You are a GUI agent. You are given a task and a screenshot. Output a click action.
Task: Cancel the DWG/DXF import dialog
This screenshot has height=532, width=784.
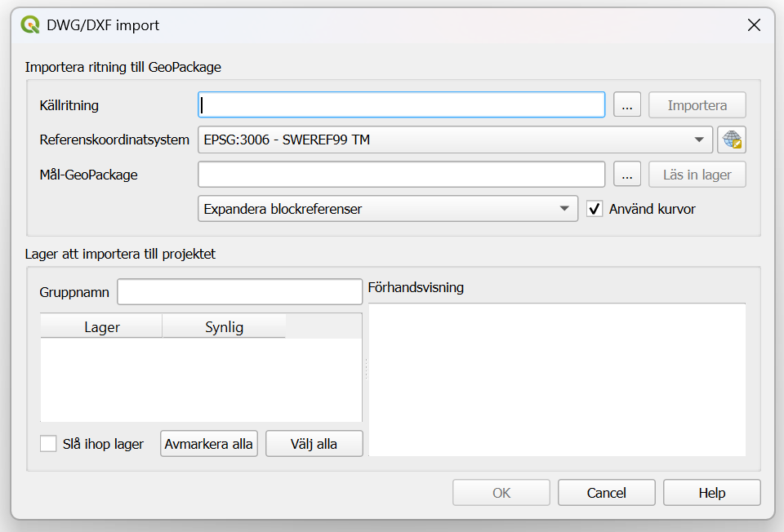[607, 493]
